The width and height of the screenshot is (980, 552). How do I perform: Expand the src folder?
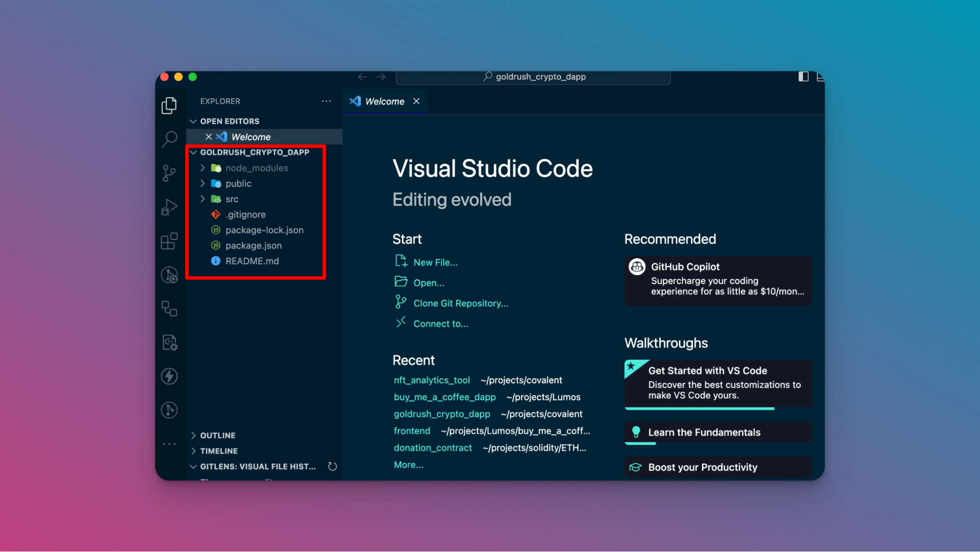tap(202, 199)
